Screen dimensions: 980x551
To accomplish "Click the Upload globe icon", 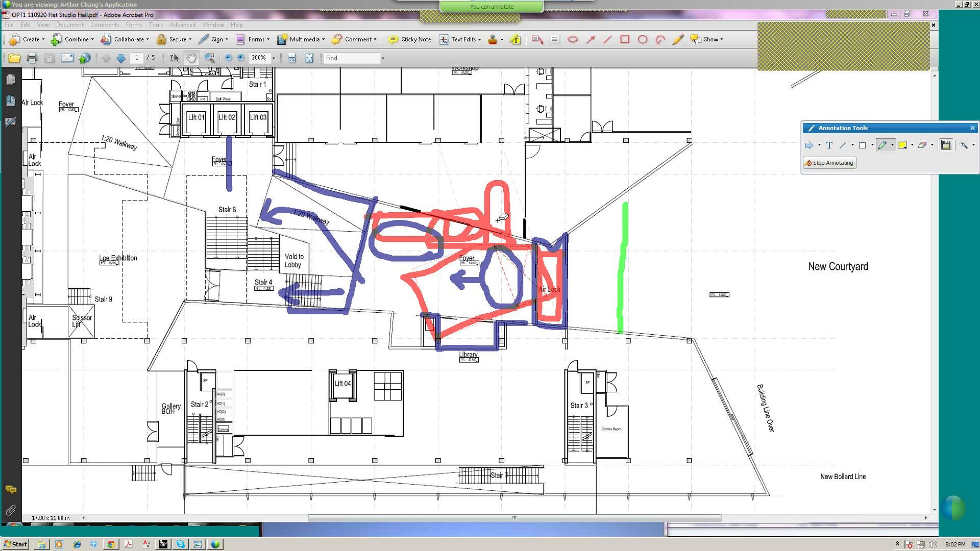I will click(x=85, y=58).
